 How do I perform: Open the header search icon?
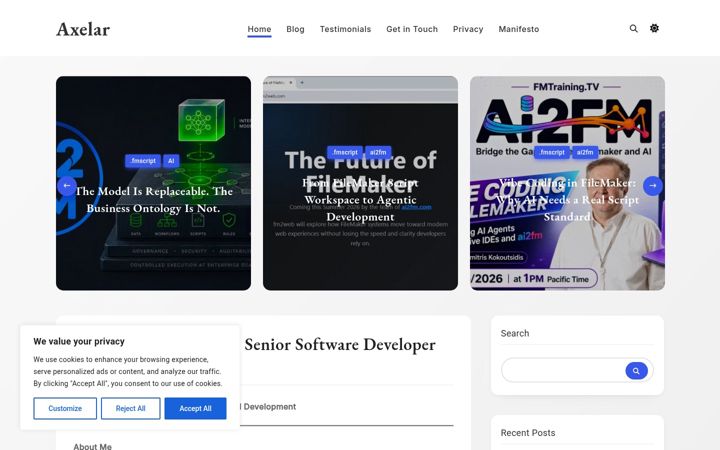pos(633,28)
